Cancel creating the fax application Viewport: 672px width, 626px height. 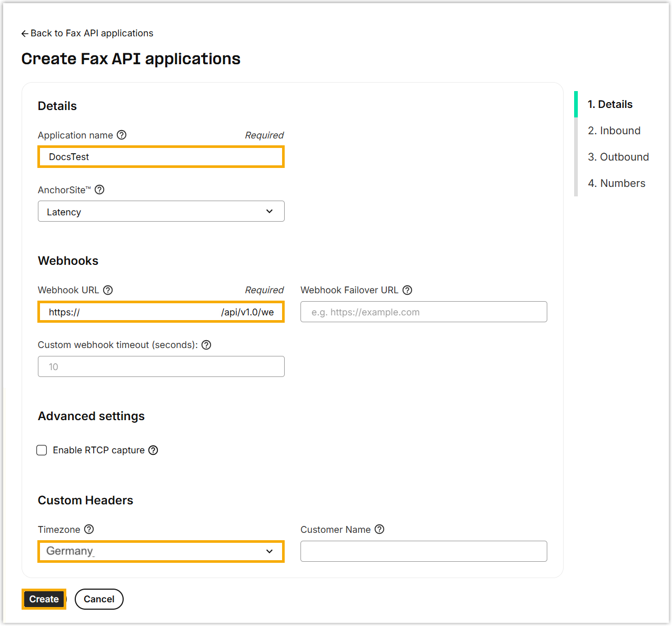coord(99,599)
